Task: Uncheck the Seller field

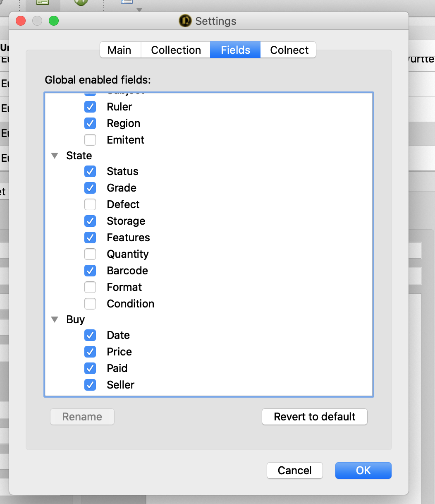Action: point(90,385)
